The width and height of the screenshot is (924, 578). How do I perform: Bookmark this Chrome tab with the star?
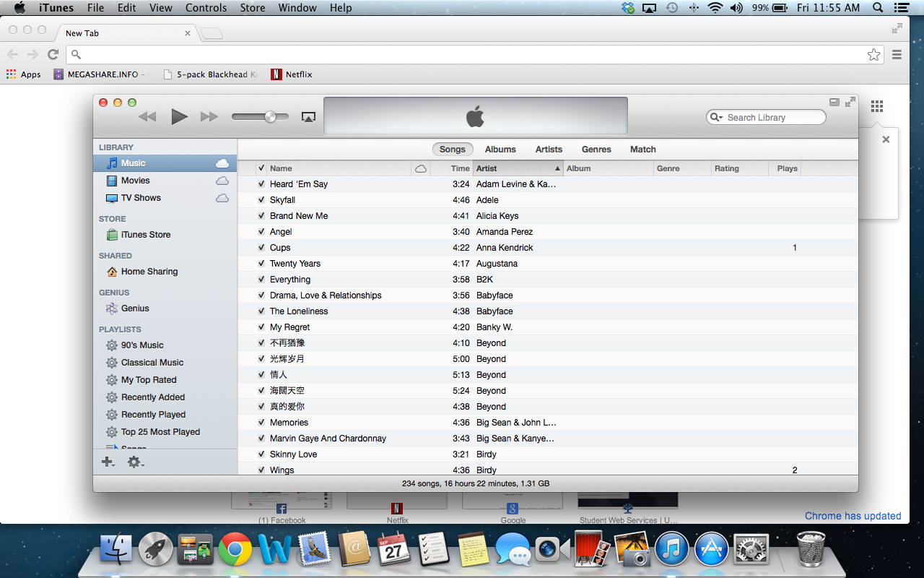tap(873, 54)
